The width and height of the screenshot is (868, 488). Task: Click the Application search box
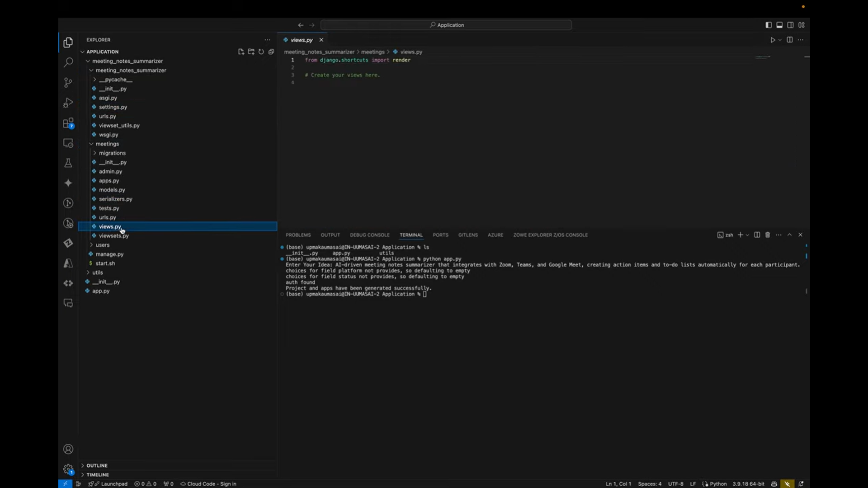coord(446,25)
